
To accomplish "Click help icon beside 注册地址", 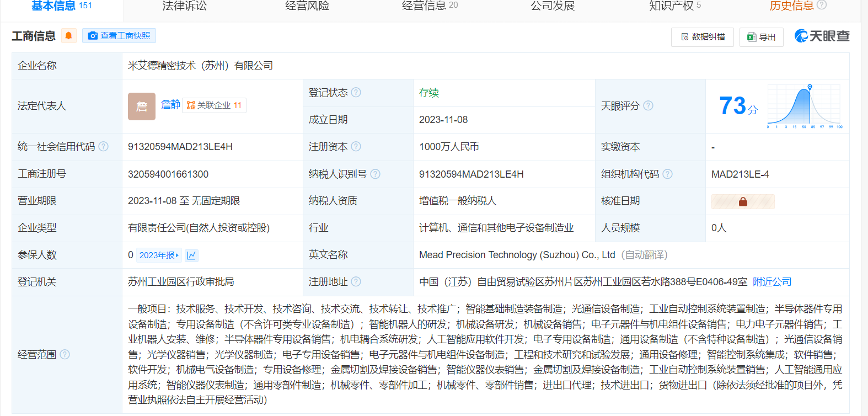I will tap(356, 281).
